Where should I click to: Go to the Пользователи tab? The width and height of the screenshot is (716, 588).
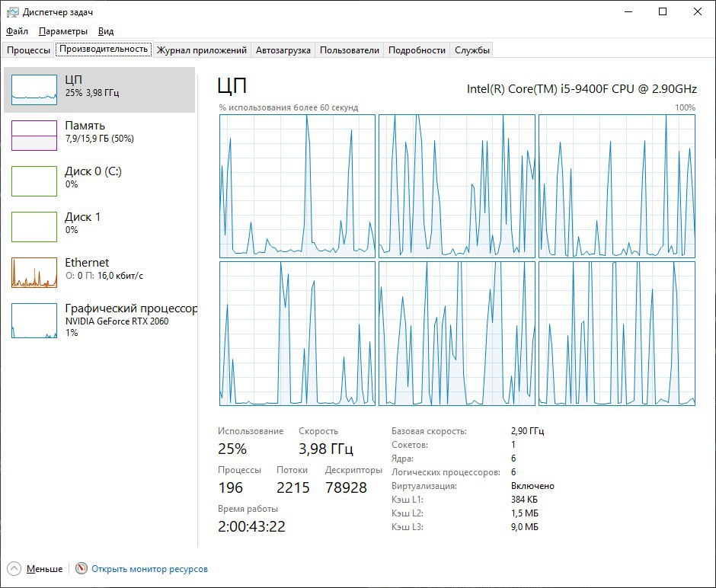(349, 50)
